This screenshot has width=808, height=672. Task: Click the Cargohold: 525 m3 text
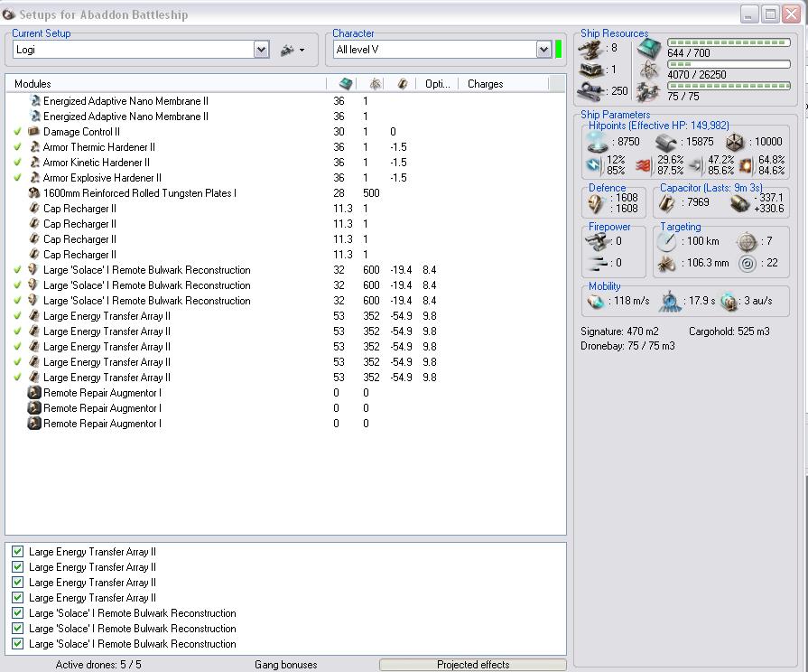729,331
